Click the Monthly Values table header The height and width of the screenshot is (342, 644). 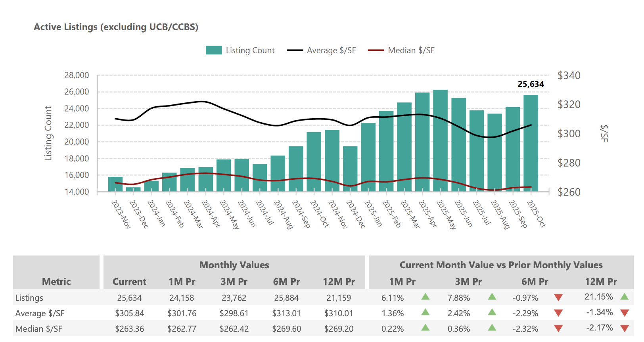(234, 265)
